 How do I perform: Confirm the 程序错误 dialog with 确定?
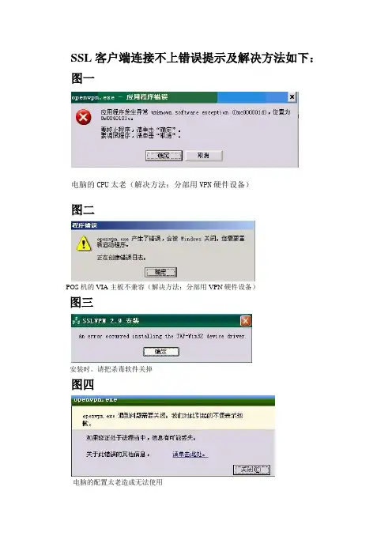tap(160, 272)
